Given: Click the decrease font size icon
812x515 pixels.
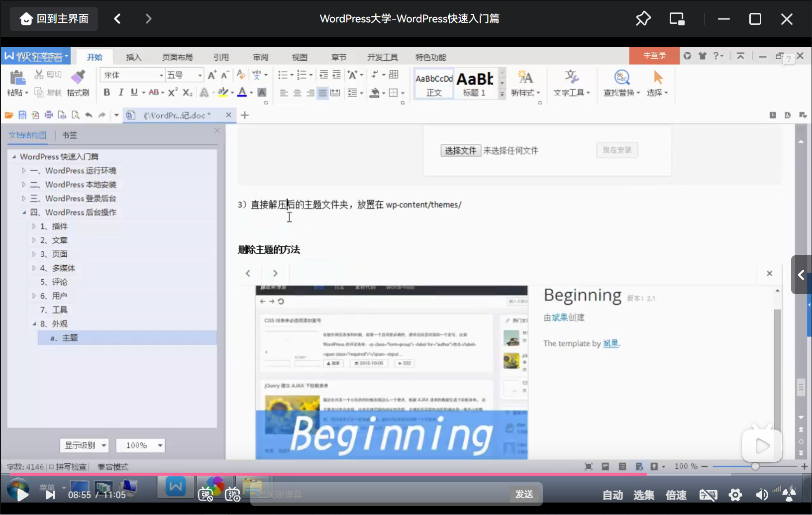Looking at the screenshot, I should pos(225,75).
